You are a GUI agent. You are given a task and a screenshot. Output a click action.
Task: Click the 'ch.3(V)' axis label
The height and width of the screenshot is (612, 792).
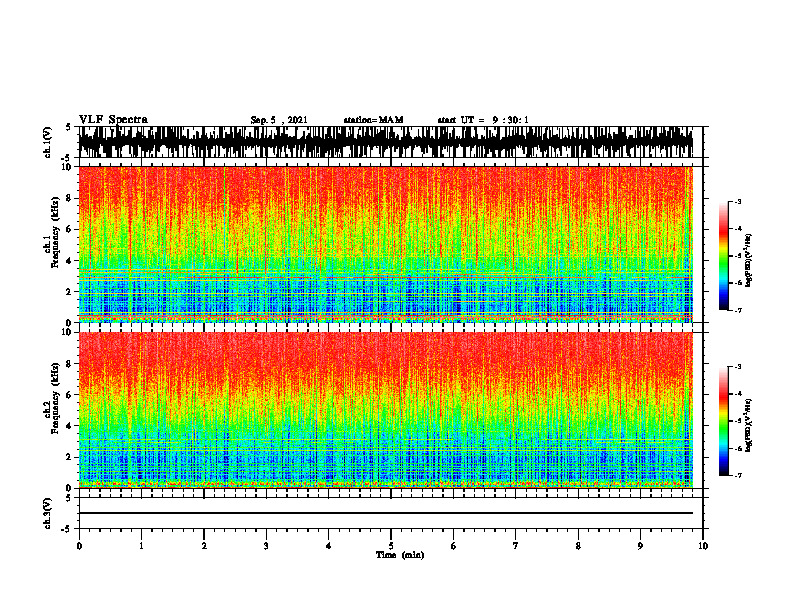pyautogui.click(x=48, y=513)
